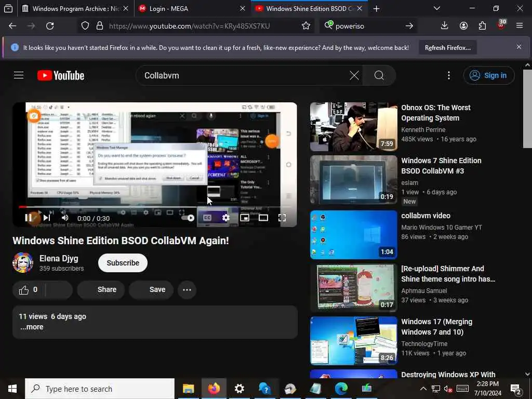Focus the browser search box poweriso
The height and width of the screenshot is (399, 532).
pyautogui.click(x=368, y=26)
